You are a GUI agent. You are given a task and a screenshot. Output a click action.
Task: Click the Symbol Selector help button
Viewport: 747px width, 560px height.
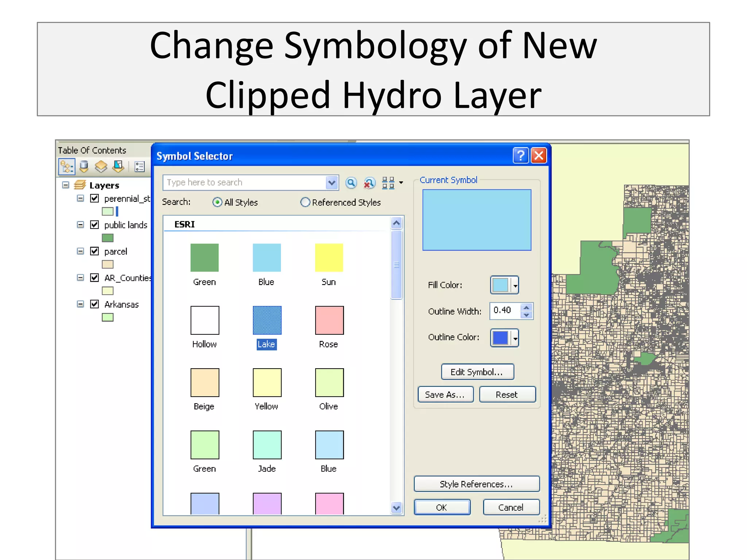coord(520,156)
